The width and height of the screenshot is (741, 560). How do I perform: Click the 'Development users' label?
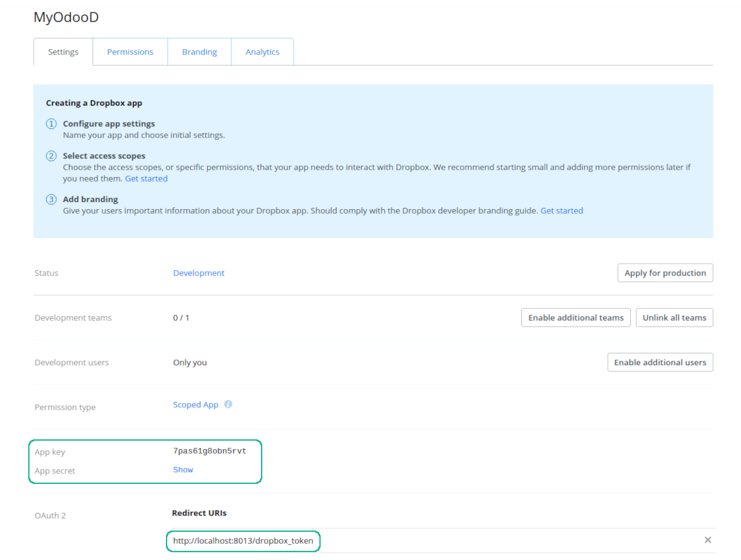point(72,363)
